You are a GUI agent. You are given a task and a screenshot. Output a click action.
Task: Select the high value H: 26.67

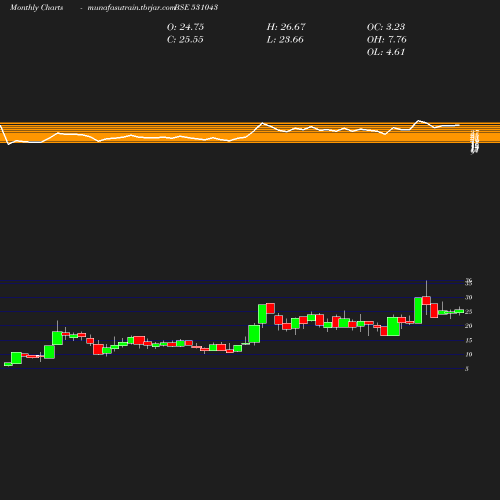click(x=286, y=27)
